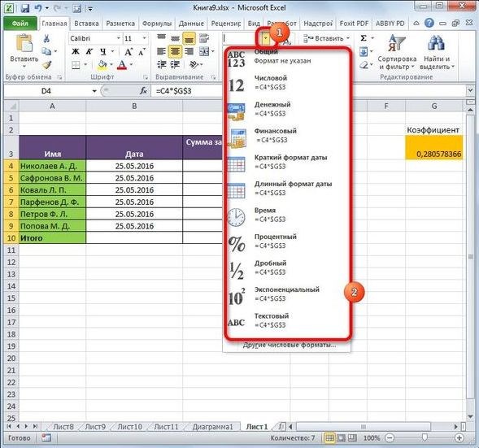Switch to the Формулы ribbon tab
This screenshot has width=479, height=448.
[157, 24]
